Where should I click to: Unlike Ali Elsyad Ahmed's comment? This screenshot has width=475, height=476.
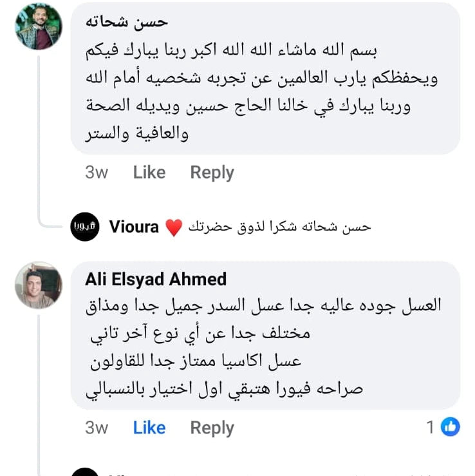click(x=149, y=428)
